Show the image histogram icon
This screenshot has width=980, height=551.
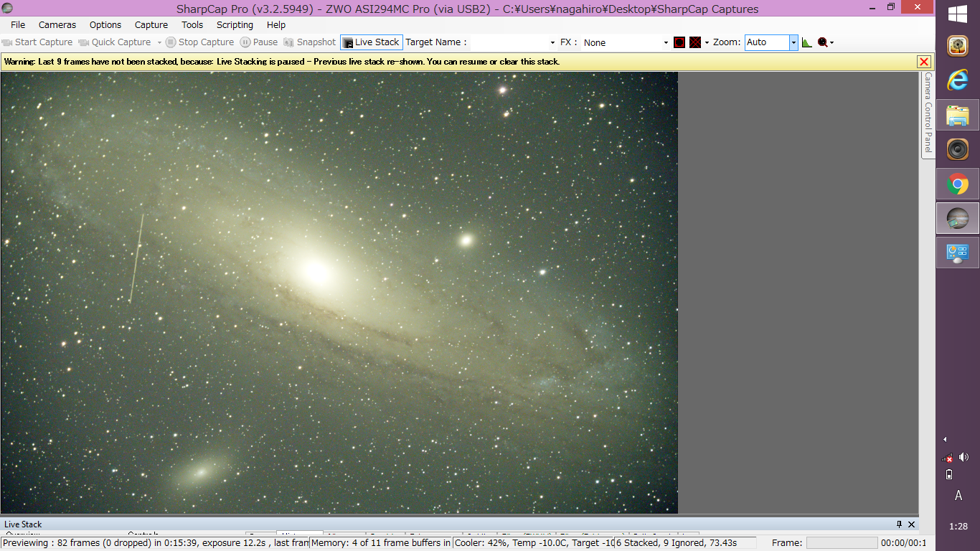tap(806, 42)
